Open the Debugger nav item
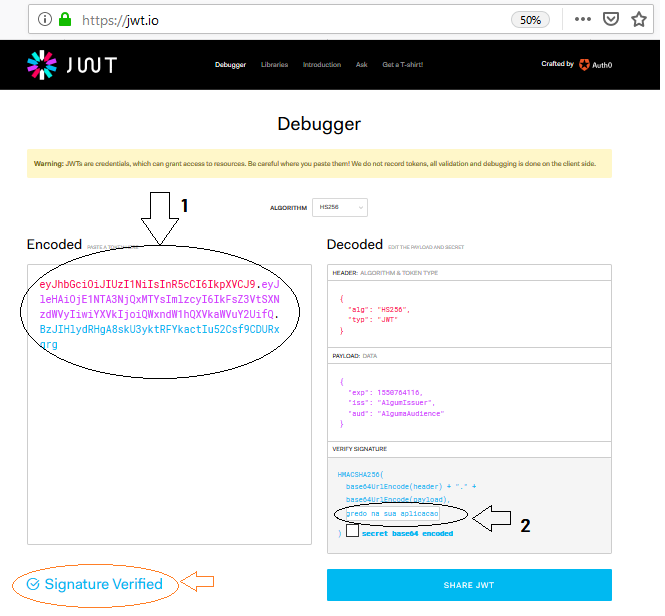The image size is (665, 616). 230,64
